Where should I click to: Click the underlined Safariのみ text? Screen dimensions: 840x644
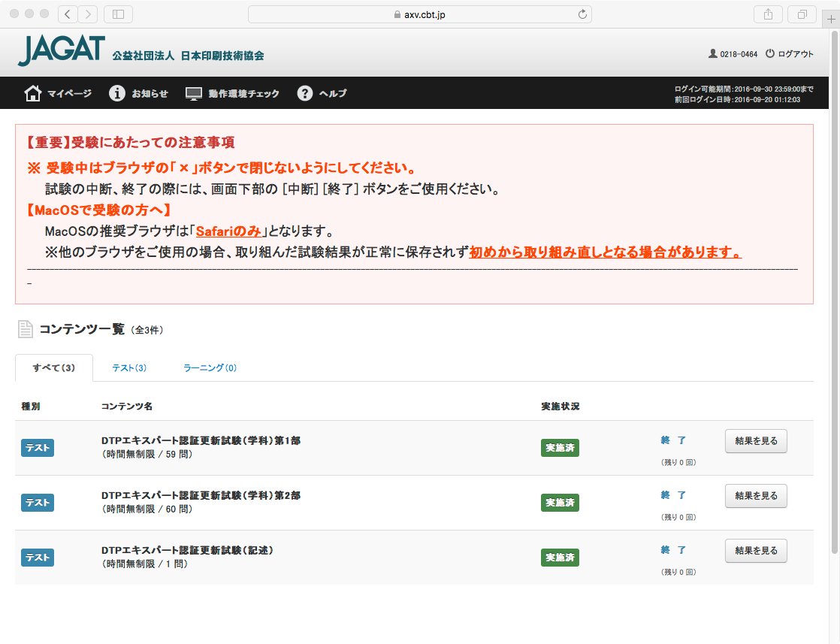(228, 231)
